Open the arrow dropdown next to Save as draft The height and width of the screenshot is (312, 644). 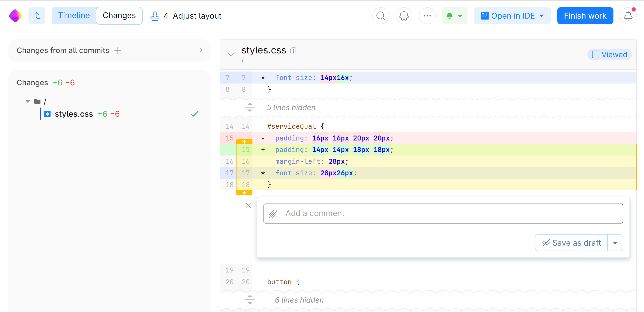tap(615, 243)
